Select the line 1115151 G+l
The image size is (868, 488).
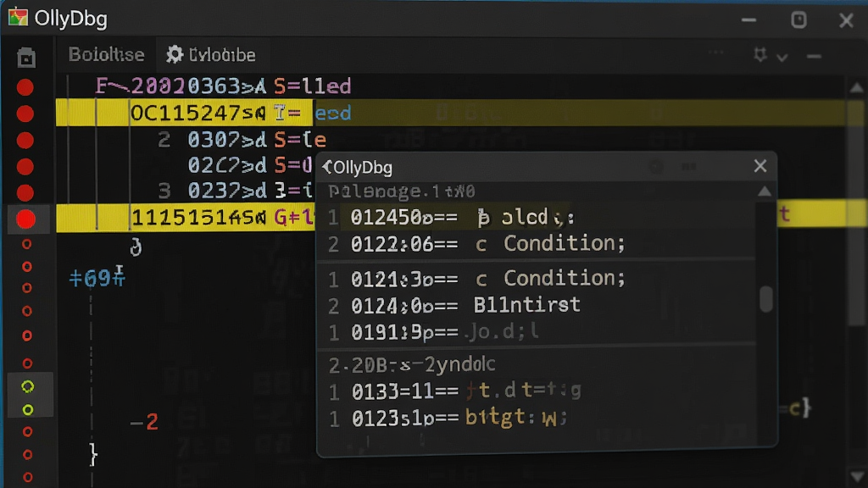click(186, 218)
